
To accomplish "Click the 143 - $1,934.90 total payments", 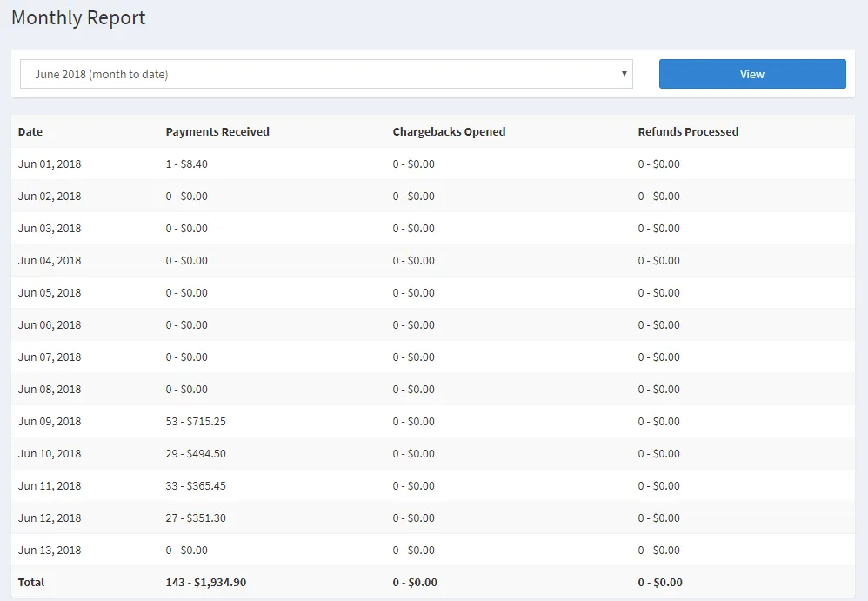I will (x=206, y=582).
